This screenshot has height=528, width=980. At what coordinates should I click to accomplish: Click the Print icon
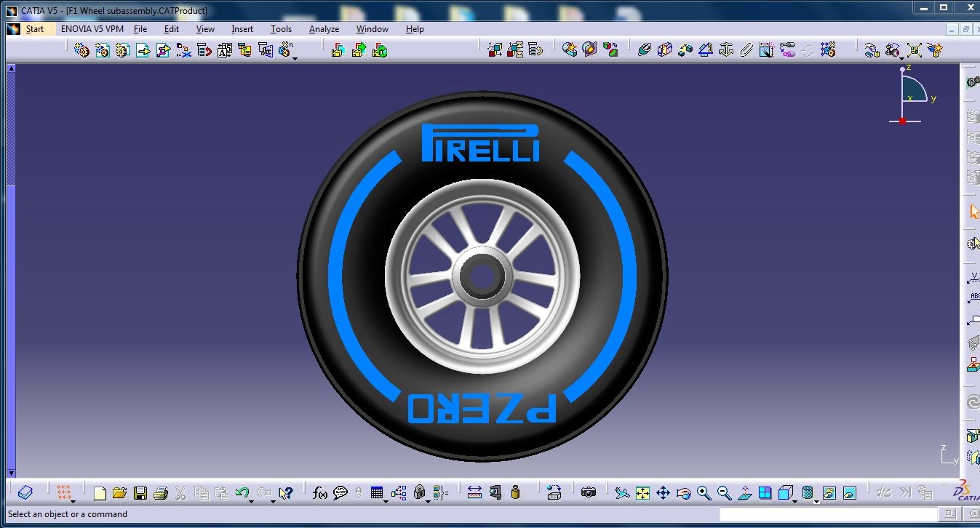160,493
